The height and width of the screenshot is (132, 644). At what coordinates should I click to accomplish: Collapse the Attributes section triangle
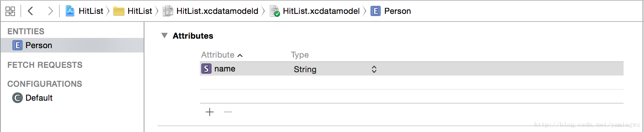(x=164, y=35)
